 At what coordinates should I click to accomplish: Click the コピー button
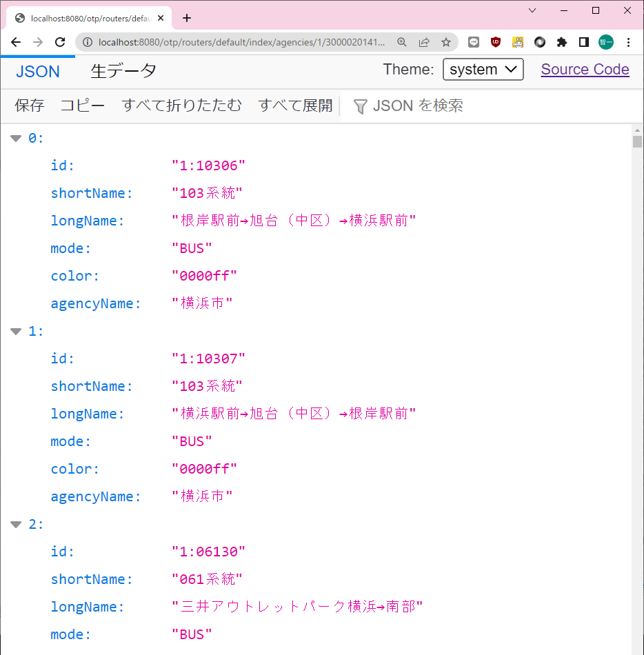(83, 105)
